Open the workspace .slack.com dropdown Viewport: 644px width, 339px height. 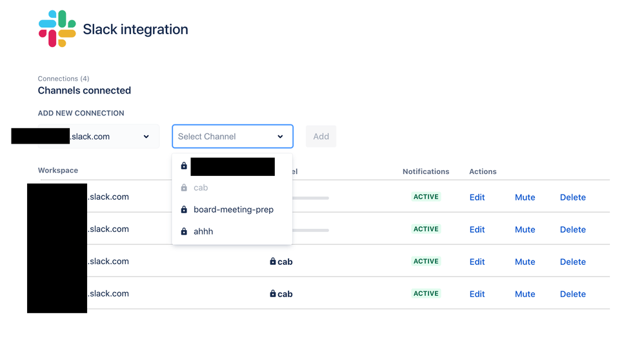click(99, 136)
